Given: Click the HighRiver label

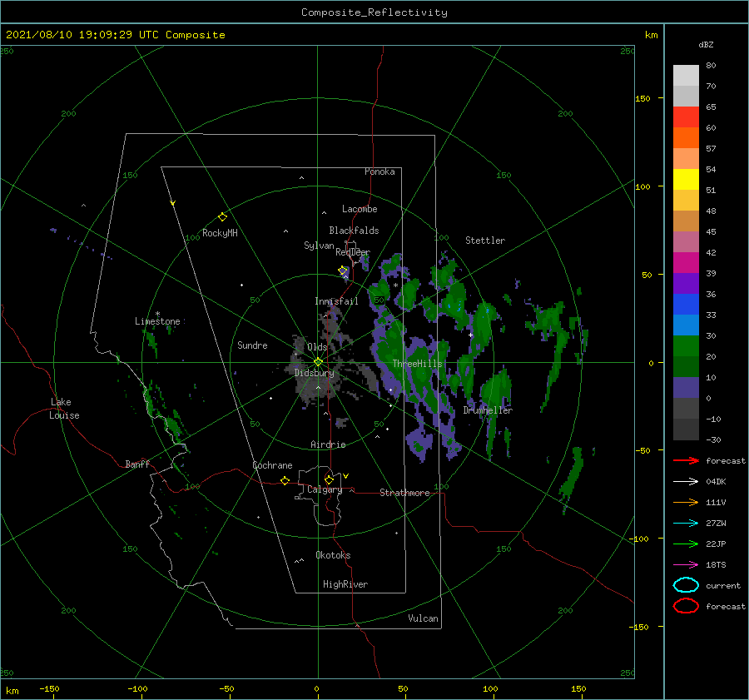Looking at the screenshot, I should pos(345,584).
